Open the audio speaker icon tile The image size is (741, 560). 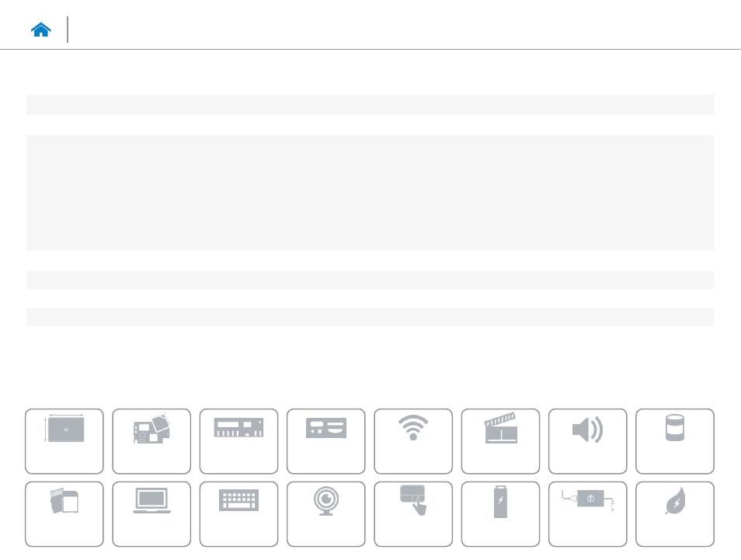pos(587,441)
